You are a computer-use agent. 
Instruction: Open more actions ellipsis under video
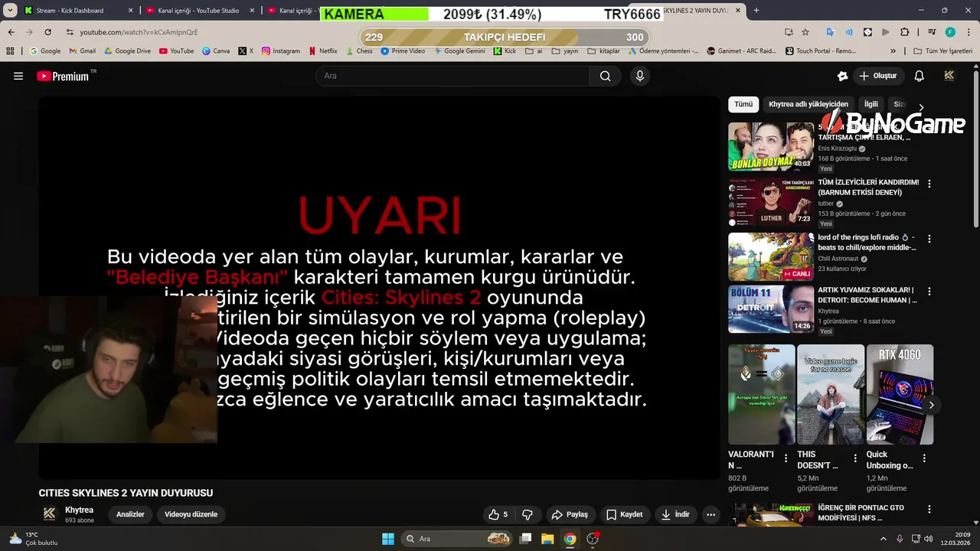pyautogui.click(x=710, y=514)
